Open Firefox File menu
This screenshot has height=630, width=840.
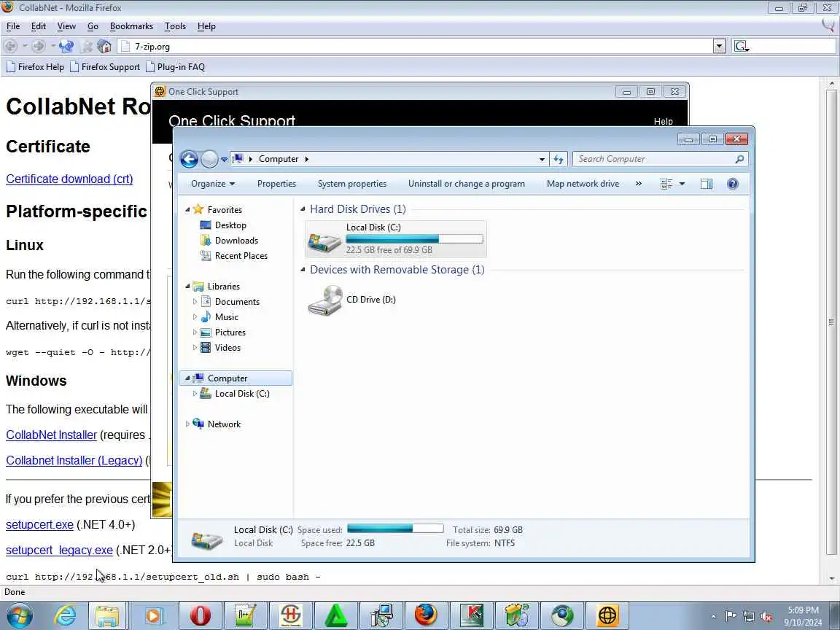[13, 26]
